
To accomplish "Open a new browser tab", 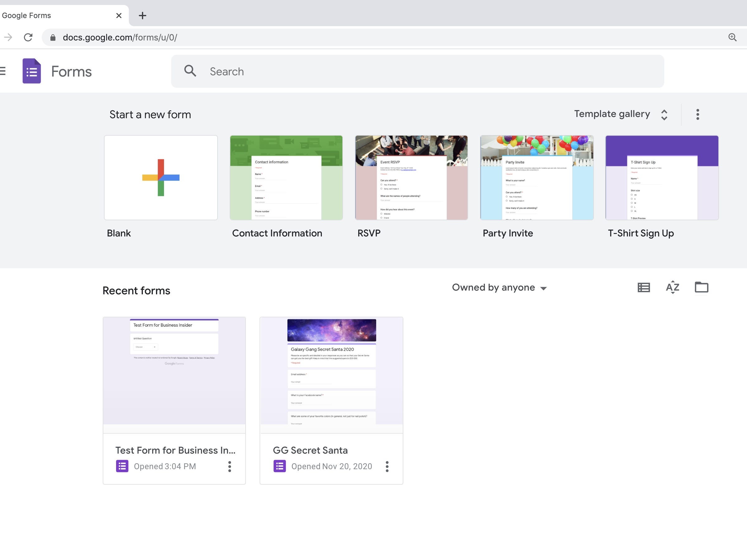I will pos(143,16).
